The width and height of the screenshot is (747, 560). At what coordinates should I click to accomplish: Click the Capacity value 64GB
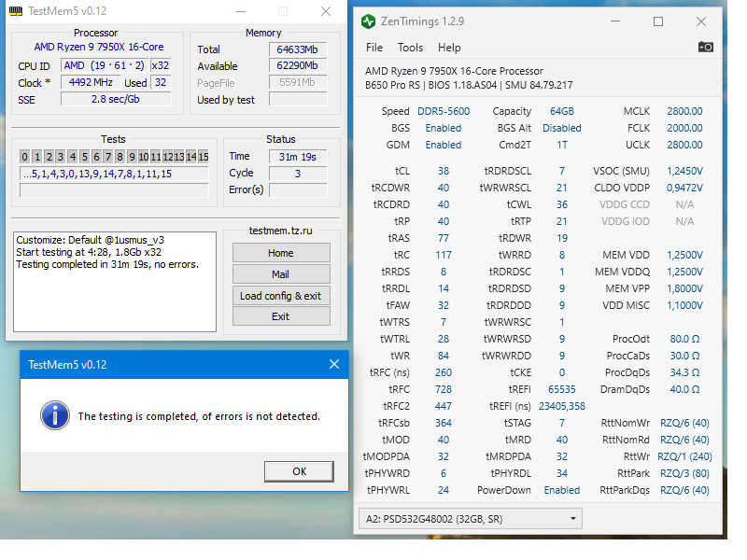click(562, 111)
